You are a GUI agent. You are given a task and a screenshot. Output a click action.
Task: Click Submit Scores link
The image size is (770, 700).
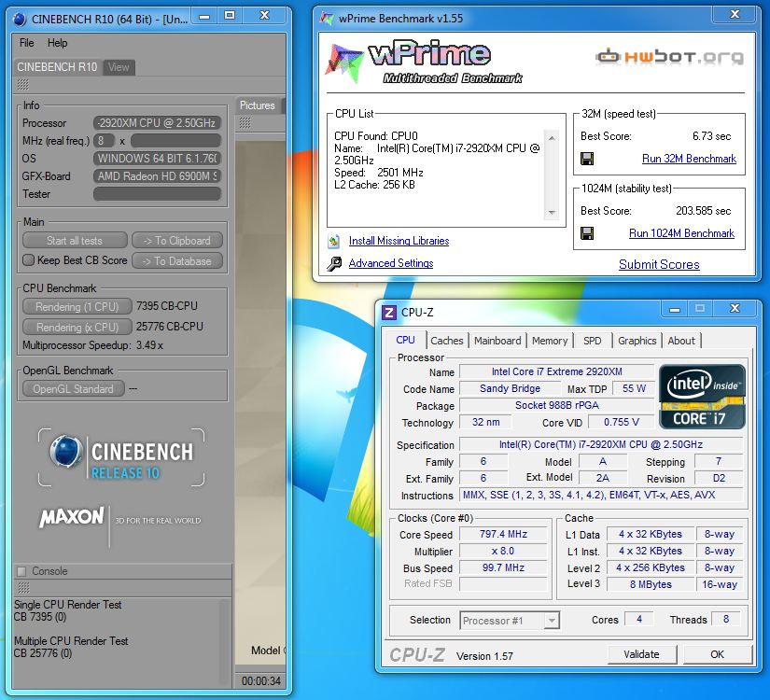(659, 265)
